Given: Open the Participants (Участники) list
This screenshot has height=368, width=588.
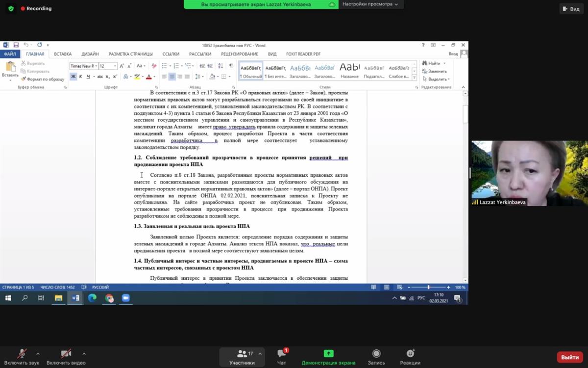Looking at the screenshot, I should click(242, 354).
